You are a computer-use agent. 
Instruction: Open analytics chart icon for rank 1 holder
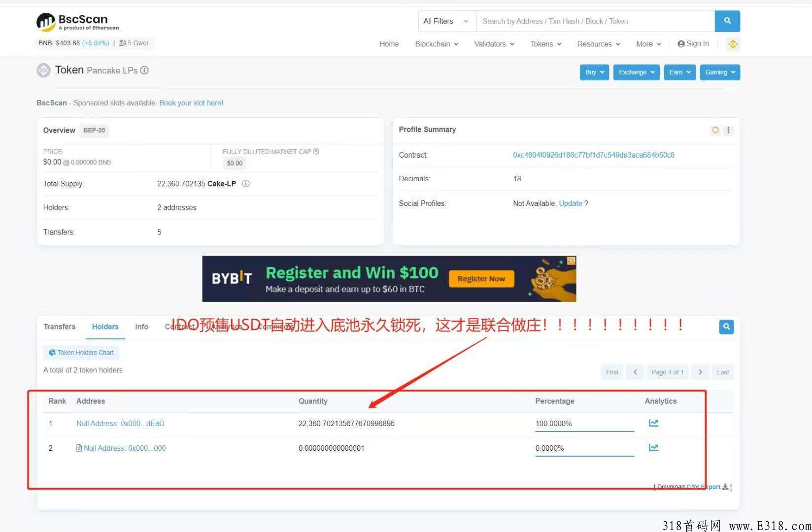pos(654,423)
